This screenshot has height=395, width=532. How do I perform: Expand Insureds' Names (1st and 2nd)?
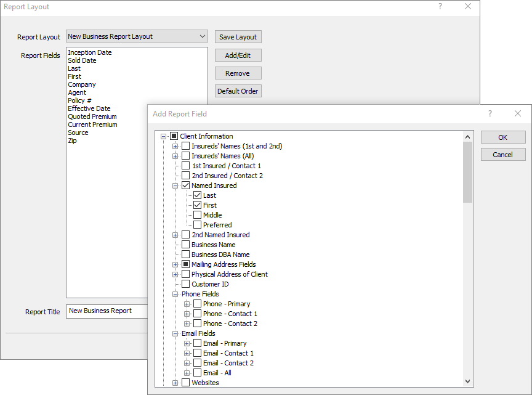175,145
